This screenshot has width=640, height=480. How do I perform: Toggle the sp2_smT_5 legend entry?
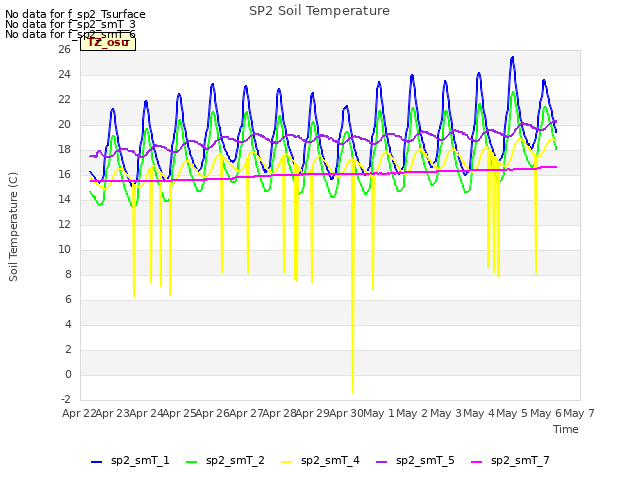[415, 461]
